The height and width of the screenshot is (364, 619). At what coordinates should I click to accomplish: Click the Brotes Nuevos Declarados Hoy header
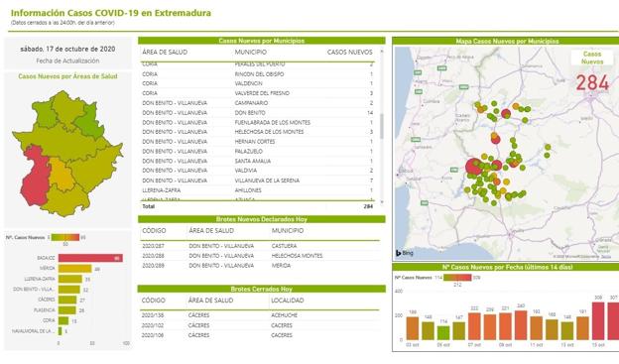tap(261, 219)
